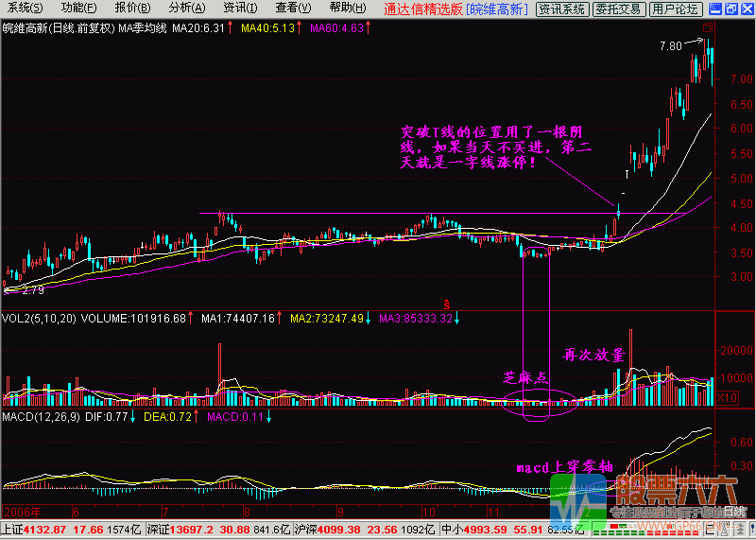The image size is (756, 540).
Task: Open the 分析(A) menu
Action: pyautogui.click(x=186, y=9)
